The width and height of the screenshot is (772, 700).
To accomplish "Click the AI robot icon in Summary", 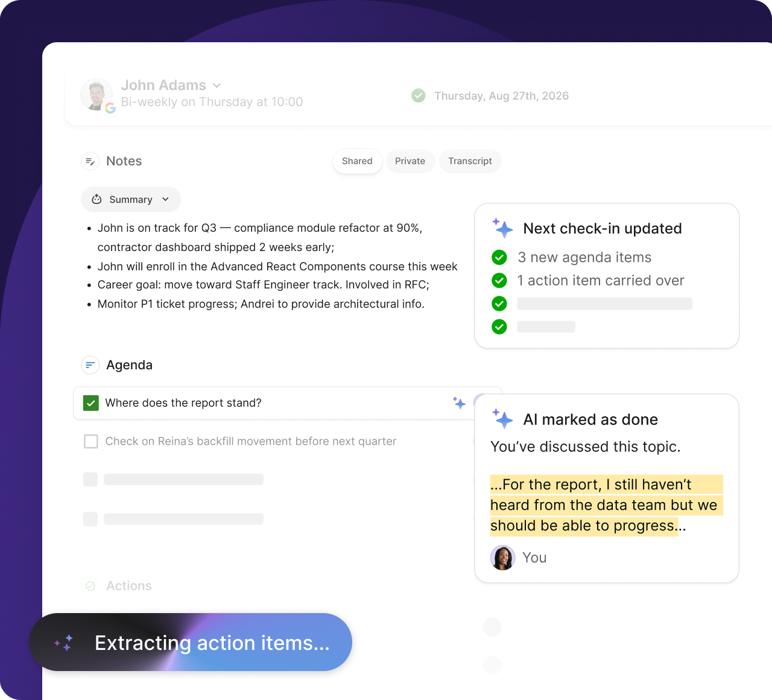I will (x=96, y=199).
